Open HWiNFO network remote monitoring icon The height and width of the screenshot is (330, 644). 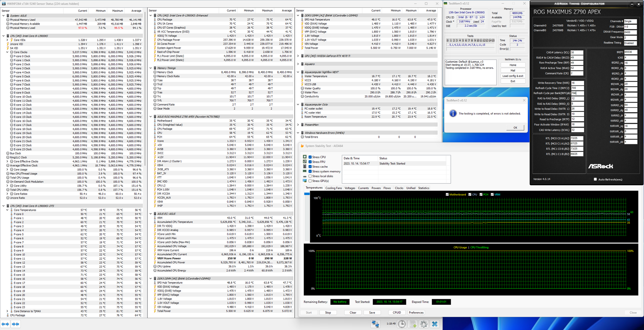point(375,324)
